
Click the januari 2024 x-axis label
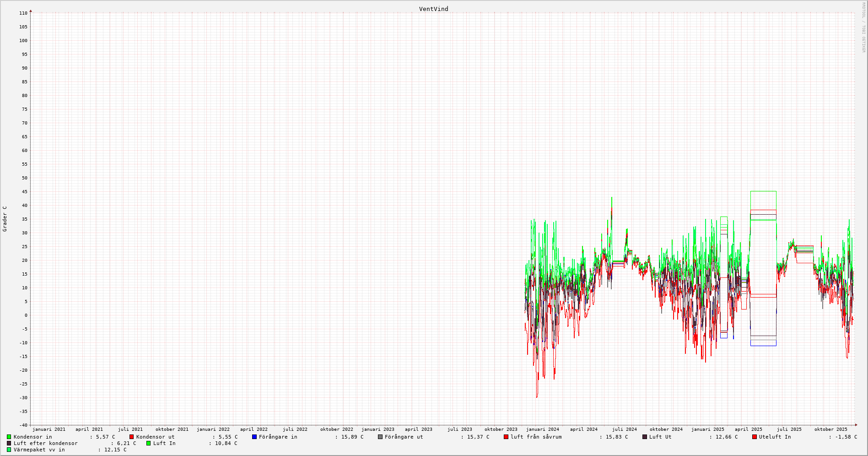542,429
